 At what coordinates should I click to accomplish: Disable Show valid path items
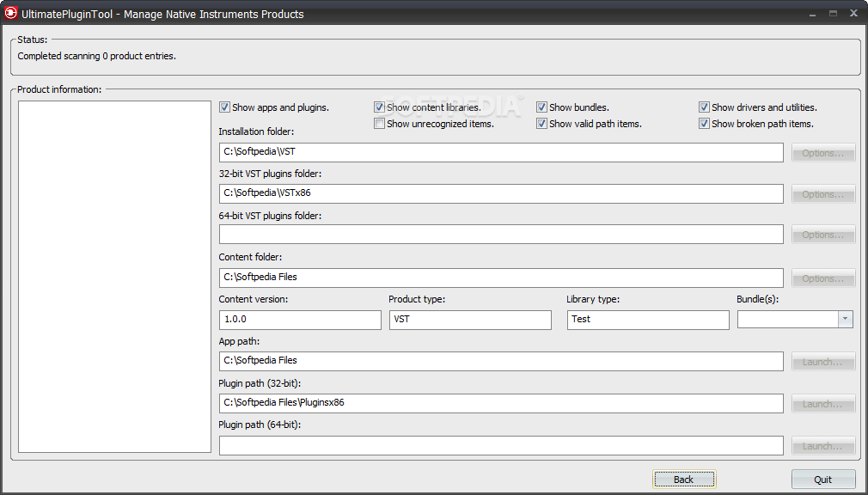pos(542,124)
